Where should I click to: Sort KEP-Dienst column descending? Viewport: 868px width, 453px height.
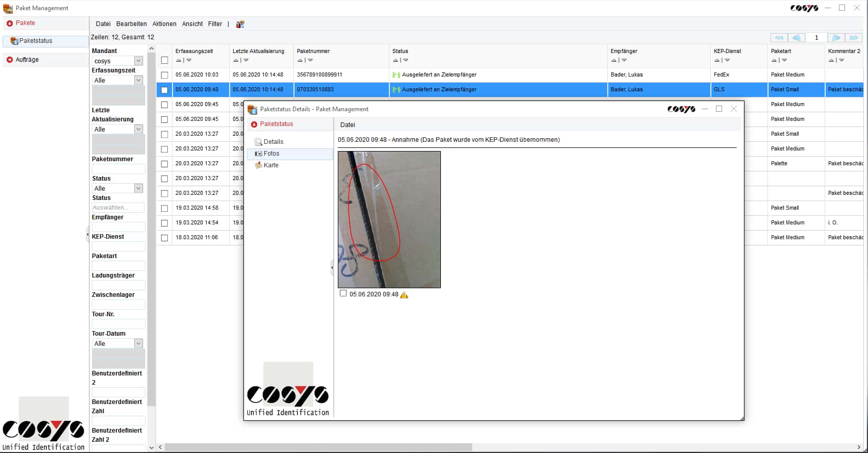tap(727, 60)
